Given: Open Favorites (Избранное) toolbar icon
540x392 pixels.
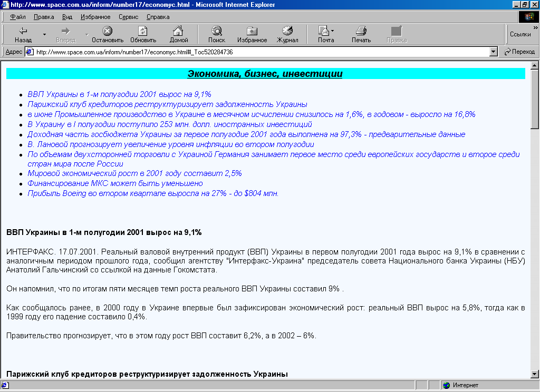Looking at the screenshot, I should 252,31.
